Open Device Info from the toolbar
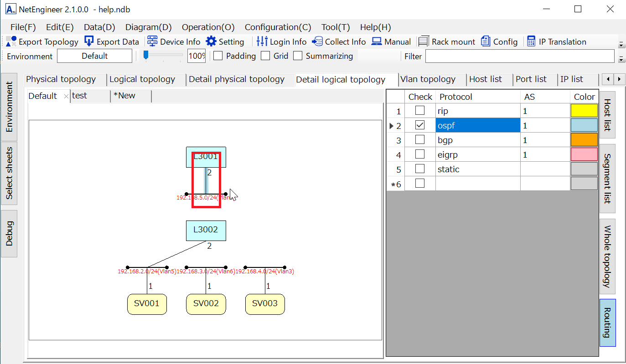The width and height of the screenshot is (626, 364). [x=152, y=41]
